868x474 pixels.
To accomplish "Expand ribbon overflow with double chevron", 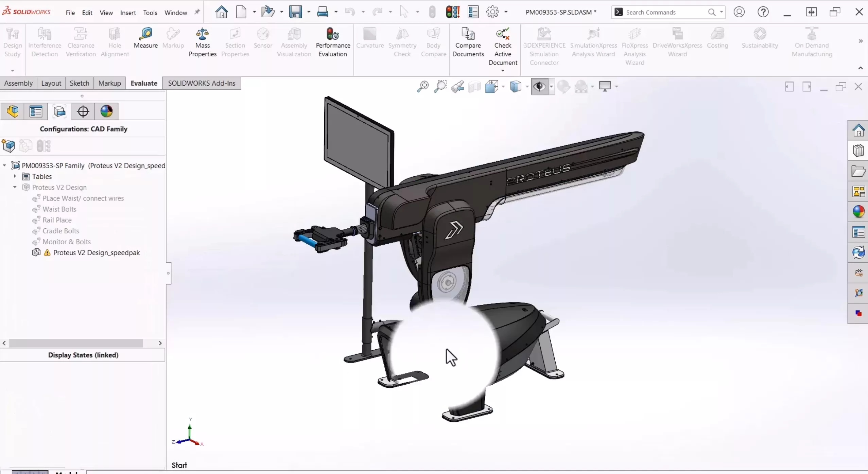I will tap(861, 41).
